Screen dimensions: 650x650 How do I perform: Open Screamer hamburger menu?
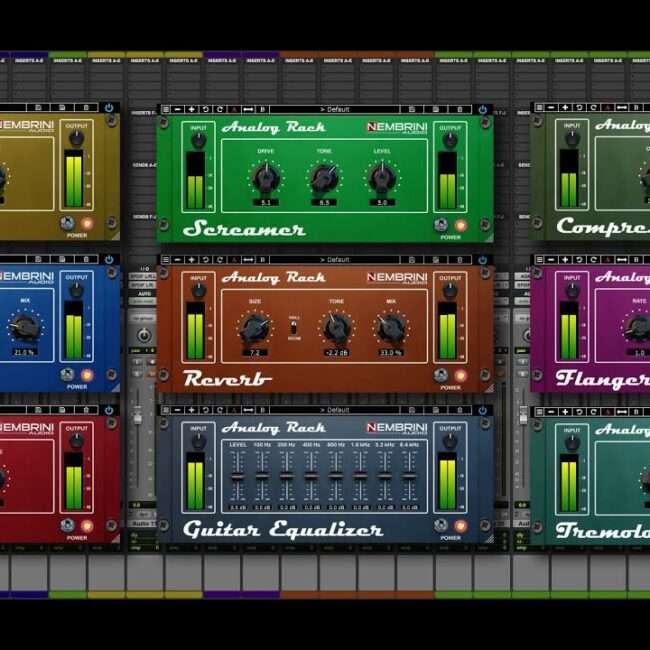coord(165,109)
